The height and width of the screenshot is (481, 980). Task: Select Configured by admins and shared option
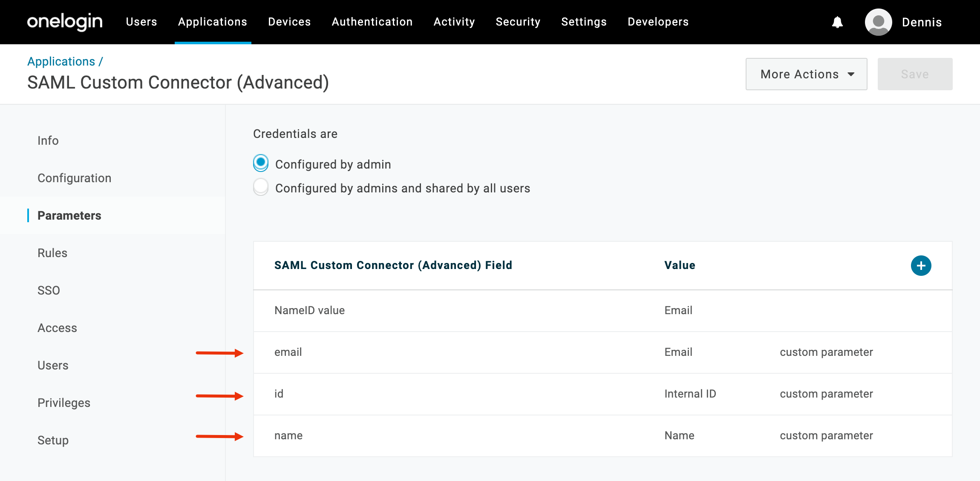pos(261,187)
